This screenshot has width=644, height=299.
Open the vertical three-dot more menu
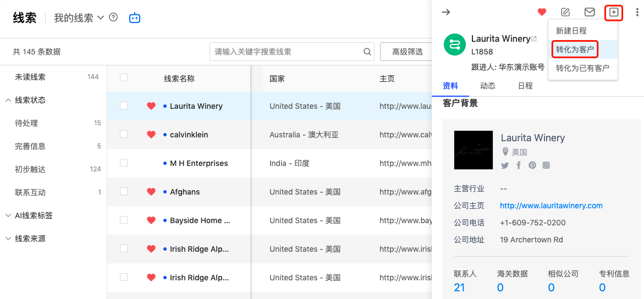(x=637, y=12)
